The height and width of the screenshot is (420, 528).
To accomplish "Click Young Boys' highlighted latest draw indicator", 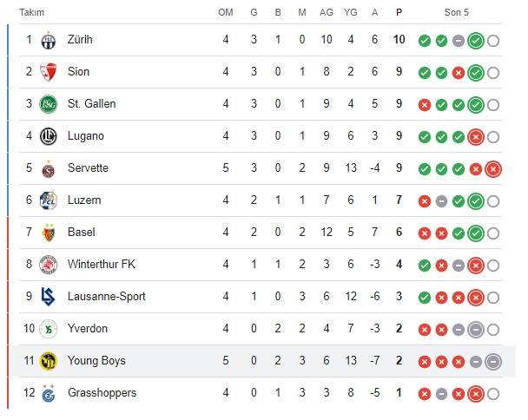I will (x=493, y=362).
